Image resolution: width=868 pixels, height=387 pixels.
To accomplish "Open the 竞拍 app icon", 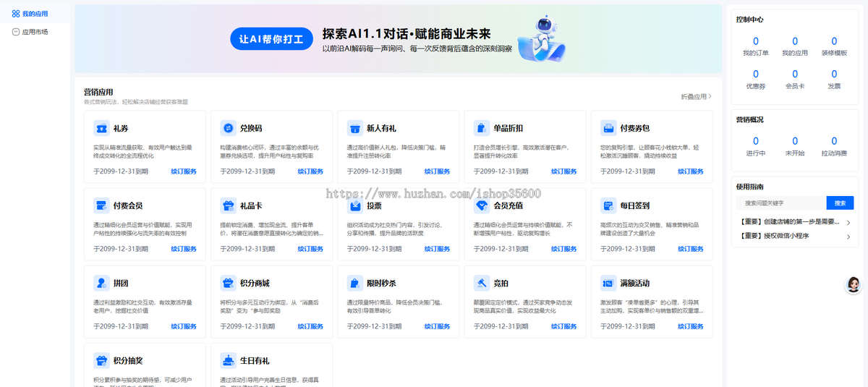I will pyautogui.click(x=481, y=283).
